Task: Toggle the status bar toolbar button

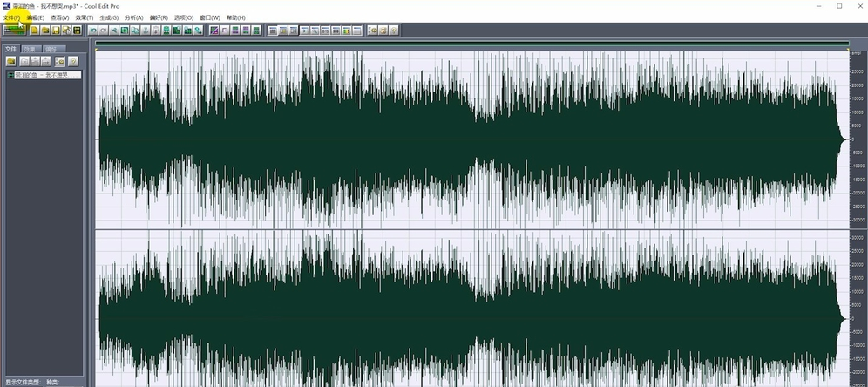Action: coord(357,31)
